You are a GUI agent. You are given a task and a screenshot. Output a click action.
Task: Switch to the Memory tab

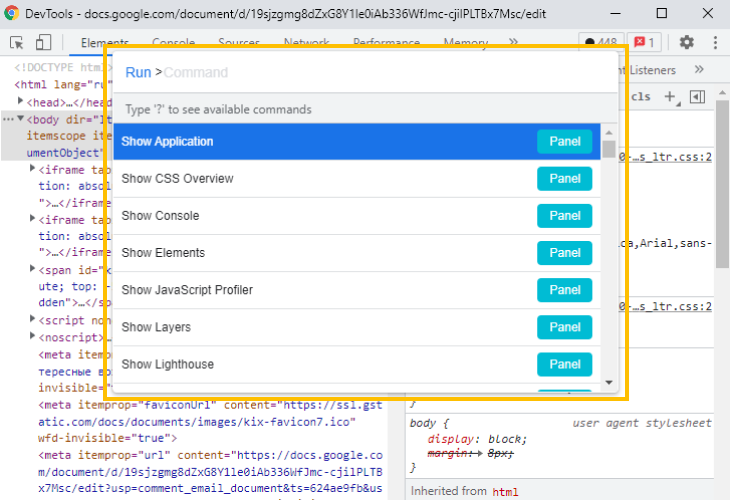tap(465, 43)
